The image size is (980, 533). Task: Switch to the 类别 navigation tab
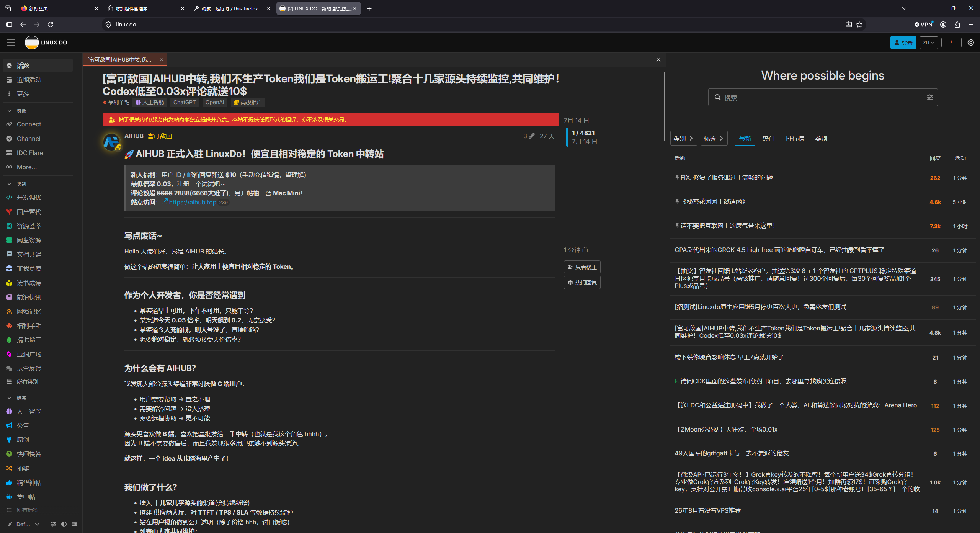(821, 138)
